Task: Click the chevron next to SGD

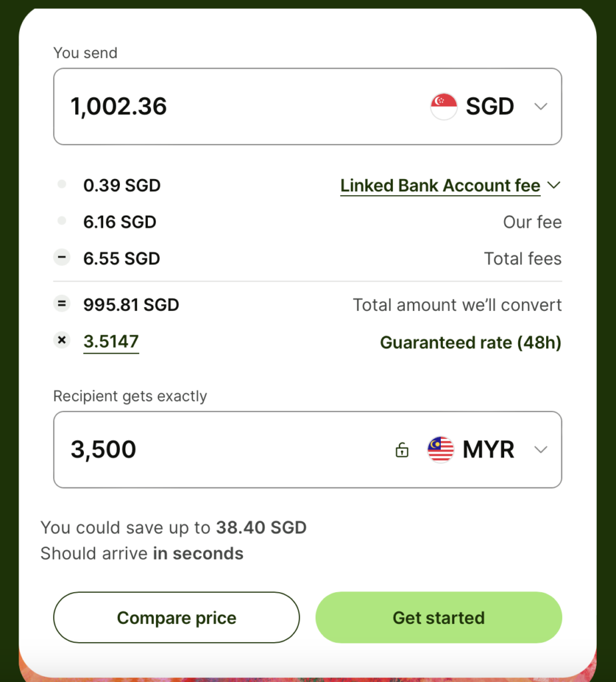Action: pos(541,107)
